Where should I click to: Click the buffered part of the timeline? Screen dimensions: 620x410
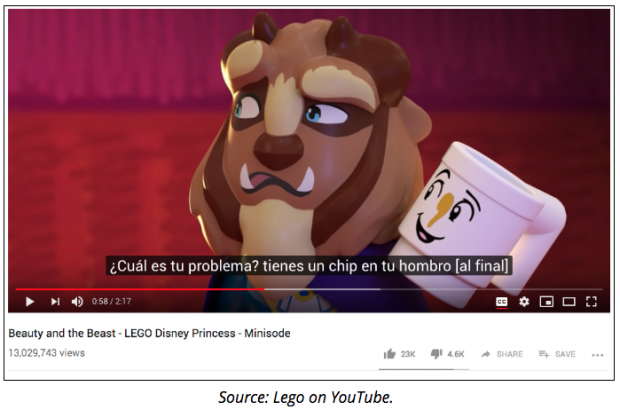[322, 289]
